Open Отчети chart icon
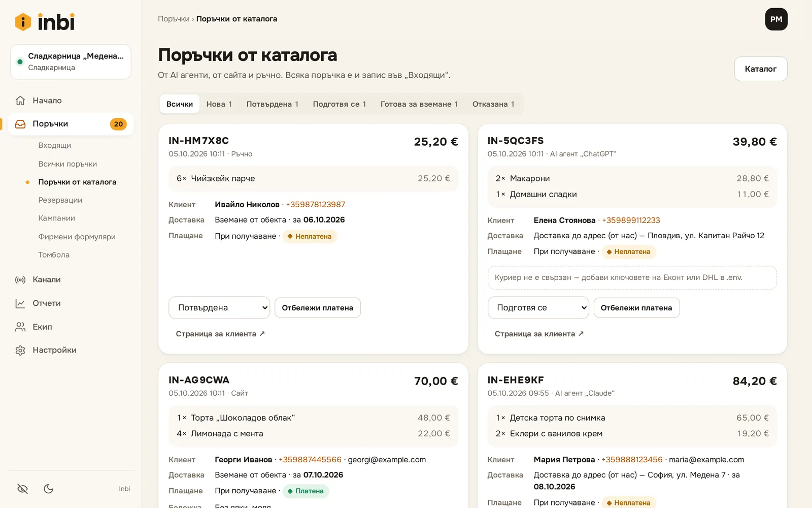Screen dimensions: 812x508 tap(20, 303)
